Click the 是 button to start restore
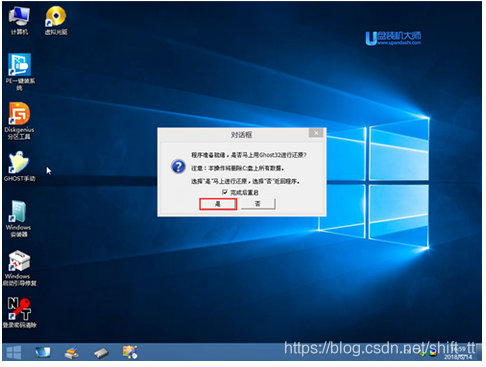This screenshot has width=486, height=367. click(218, 204)
